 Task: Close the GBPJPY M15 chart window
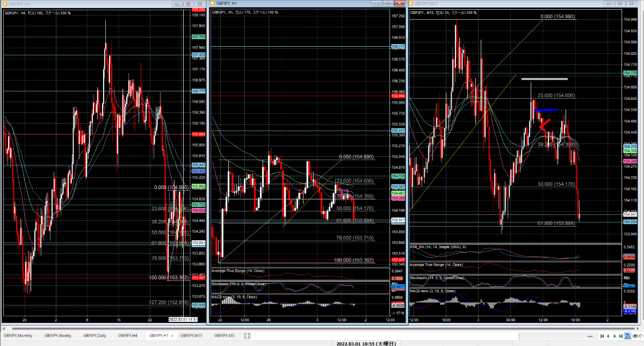pos(632,4)
